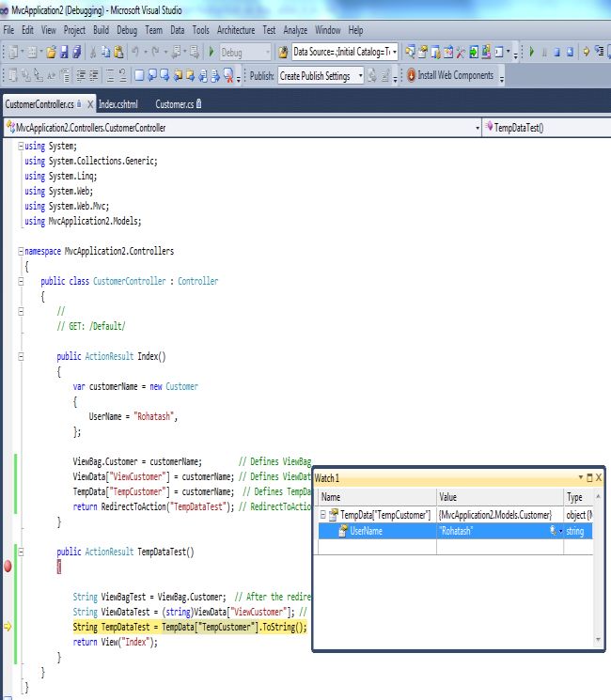Toggle the breakpoint in the editor margin
Viewport: 611px width, 700px height.
click(8, 567)
